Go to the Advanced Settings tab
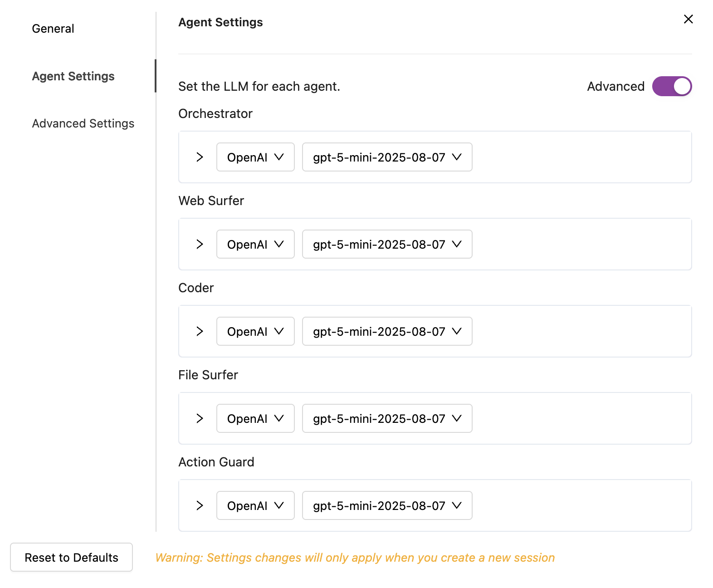The image size is (713, 588). (83, 123)
